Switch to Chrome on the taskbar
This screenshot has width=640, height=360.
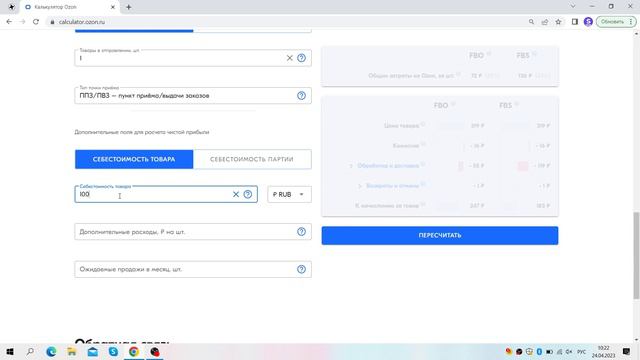134,351
